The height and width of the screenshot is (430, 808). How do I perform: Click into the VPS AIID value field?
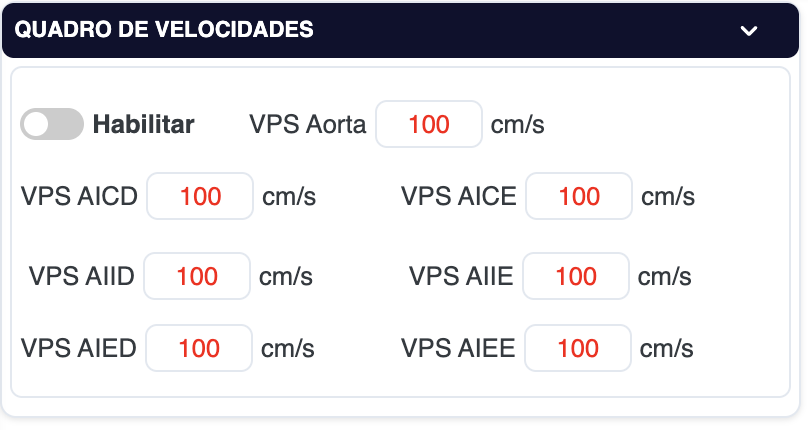click(x=197, y=276)
